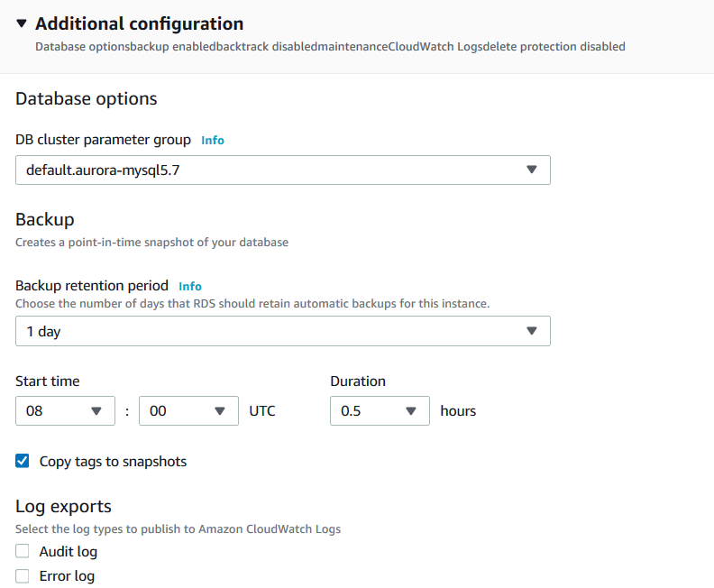
Task: Open Info link for Backup retention period
Action: 190,286
